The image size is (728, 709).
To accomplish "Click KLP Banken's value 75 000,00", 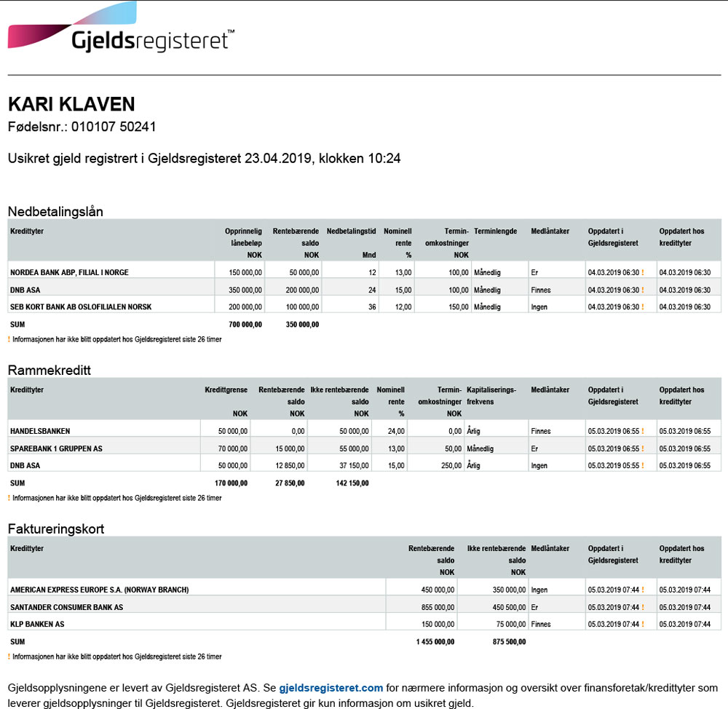I will coord(511,625).
